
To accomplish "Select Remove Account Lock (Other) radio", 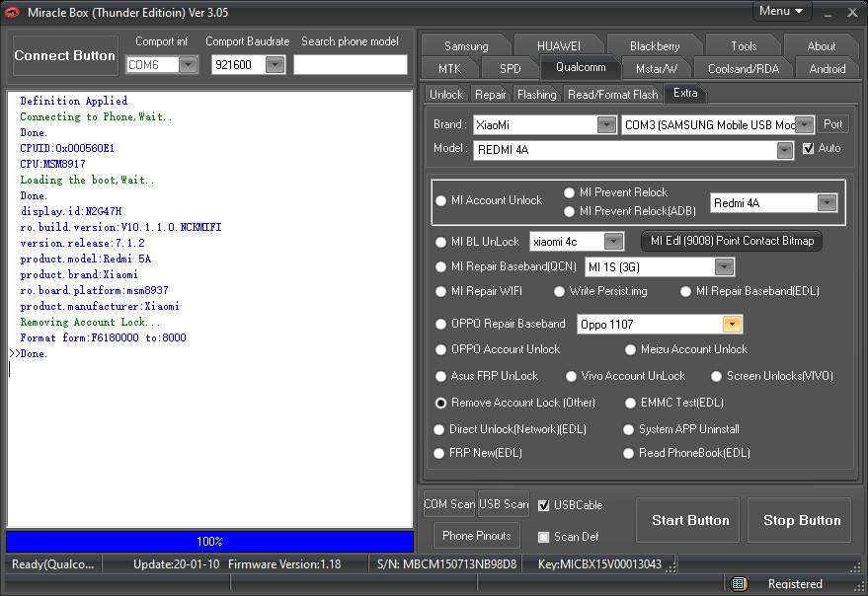I will coord(440,403).
